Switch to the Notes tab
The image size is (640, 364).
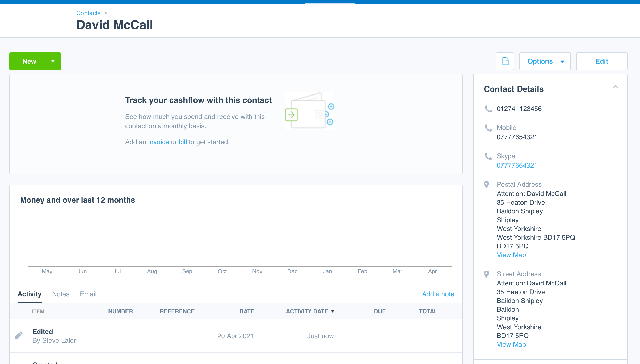61,294
